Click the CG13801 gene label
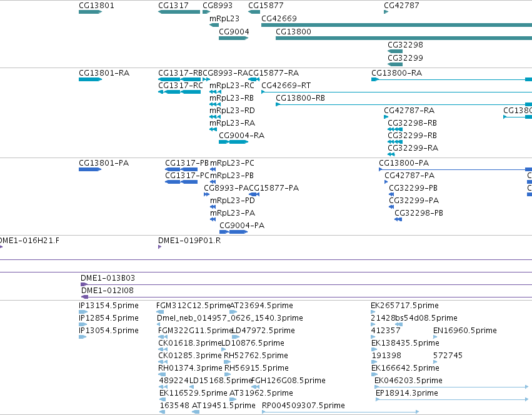Image resolution: width=532 pixels, height=415 pixels. click(x=96, y=6)
